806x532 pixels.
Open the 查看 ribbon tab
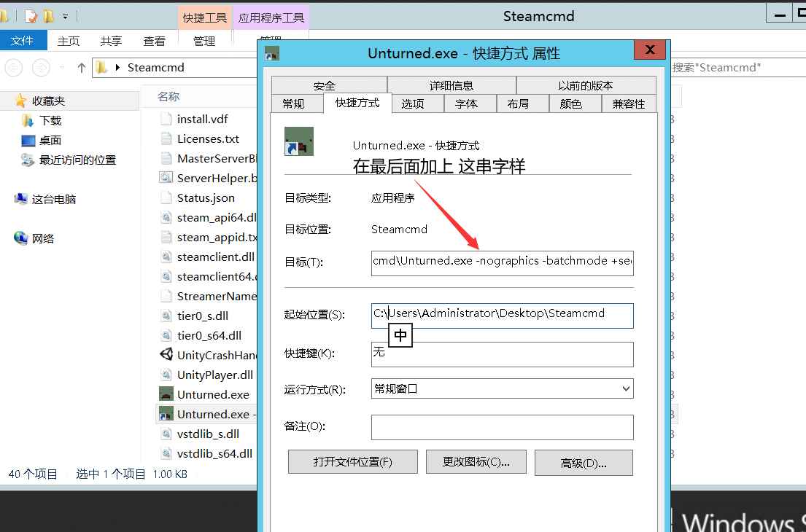click(x=154, y=41)
